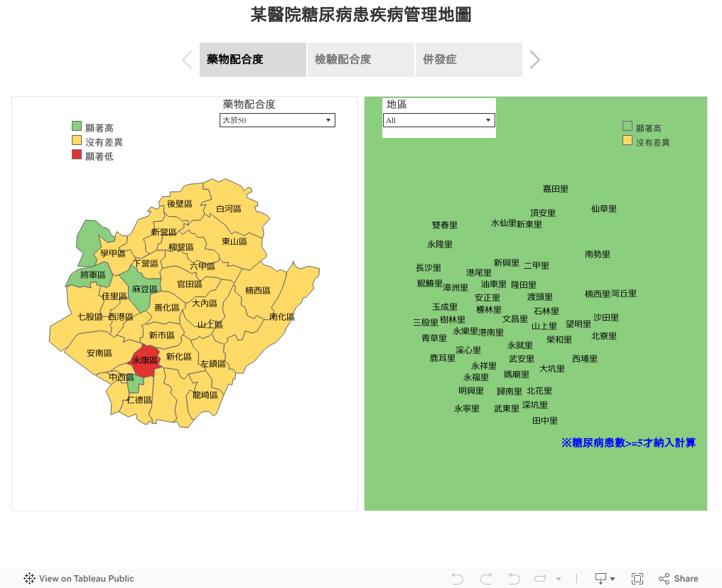This screenshot has width=722, height=588.
Task: Click 沒有差異 swatch in right legend
Action: [x=627, y=140]
